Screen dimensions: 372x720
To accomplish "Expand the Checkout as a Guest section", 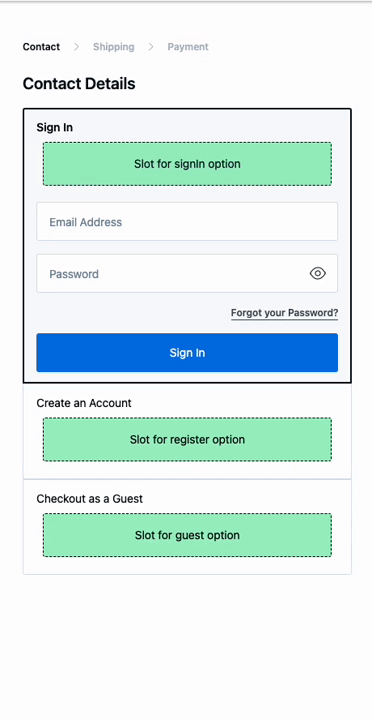I will pyautogui.click(x=90, y=499).
